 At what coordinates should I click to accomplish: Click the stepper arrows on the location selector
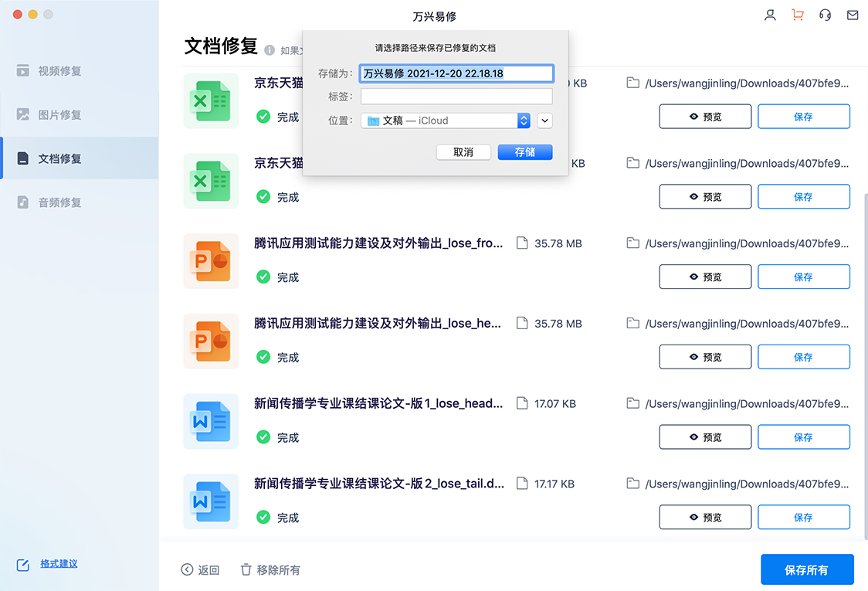(524, 121)
